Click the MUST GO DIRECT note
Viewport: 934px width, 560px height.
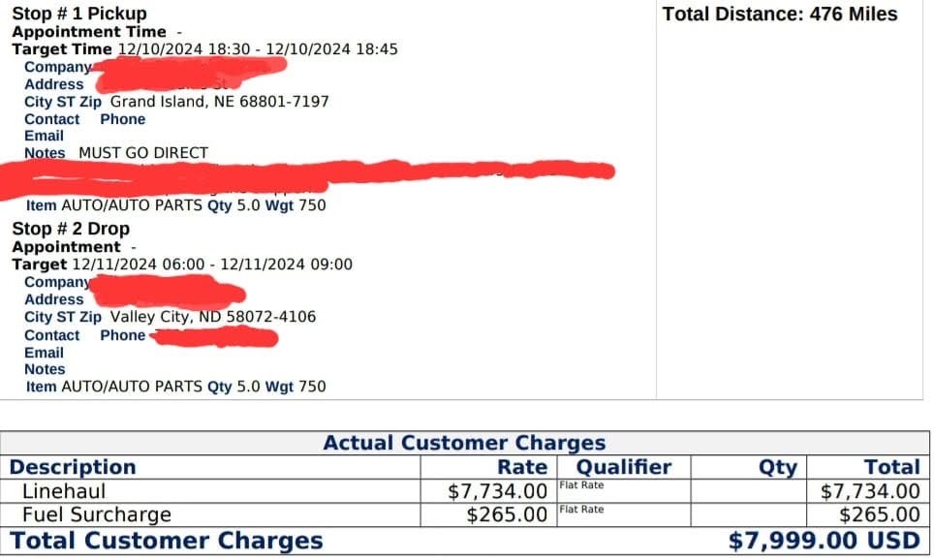point(143,153)
